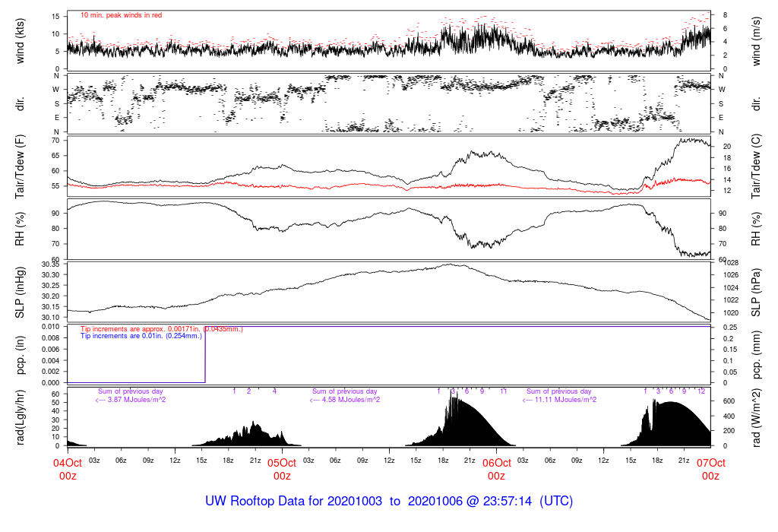Select the 11.11 MJoules/m^2 daily sum label
Screen dimensions: 778x532
point(560,400)
